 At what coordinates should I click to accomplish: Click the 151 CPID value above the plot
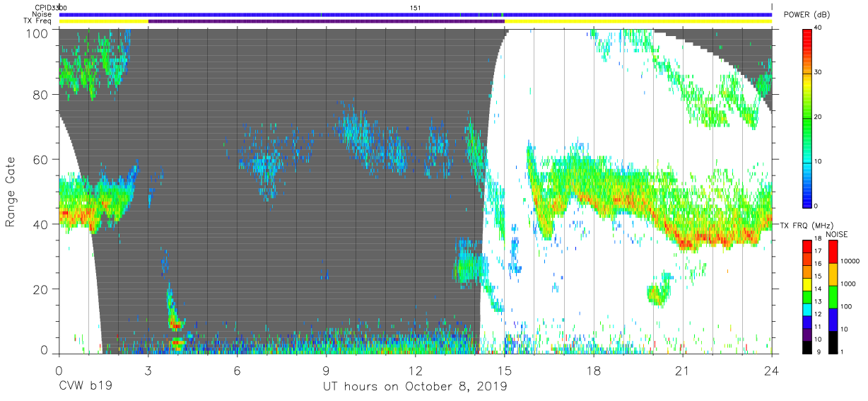click(416, 8)
